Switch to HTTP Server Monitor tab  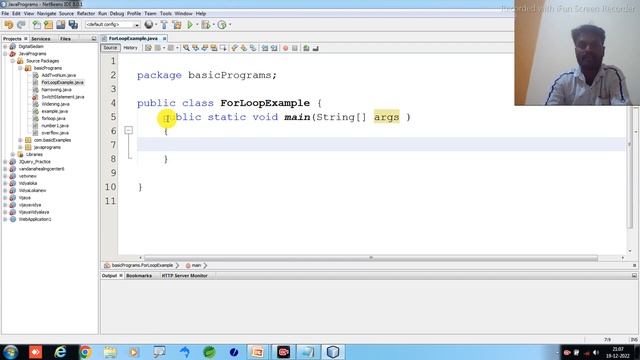pyautogui.click(x=184, y=276)
